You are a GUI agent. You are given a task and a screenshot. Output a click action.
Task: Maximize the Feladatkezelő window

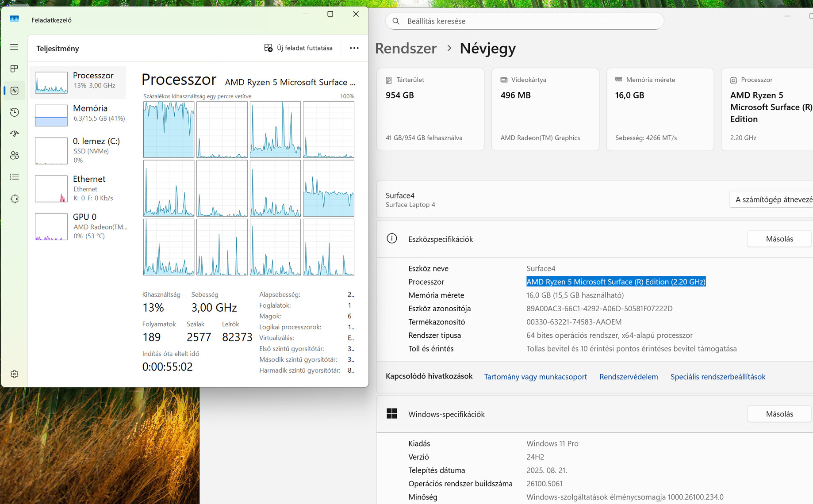coord(330,14)
